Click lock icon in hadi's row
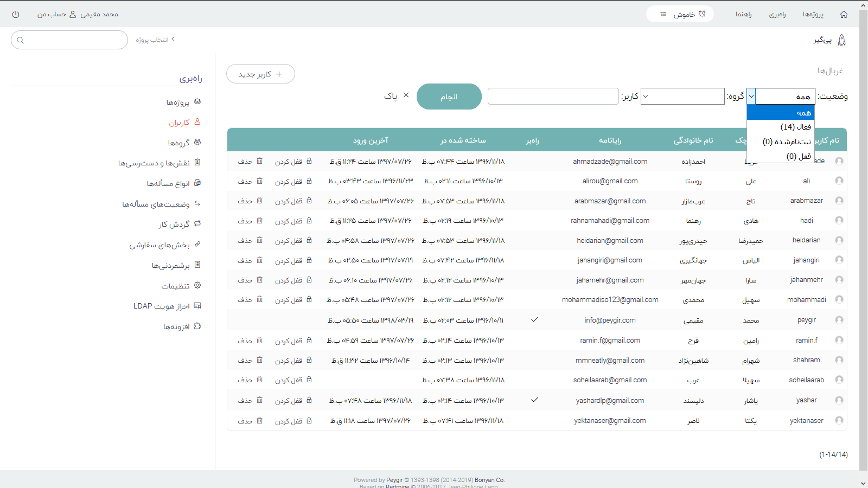 (x=309, y=221)
